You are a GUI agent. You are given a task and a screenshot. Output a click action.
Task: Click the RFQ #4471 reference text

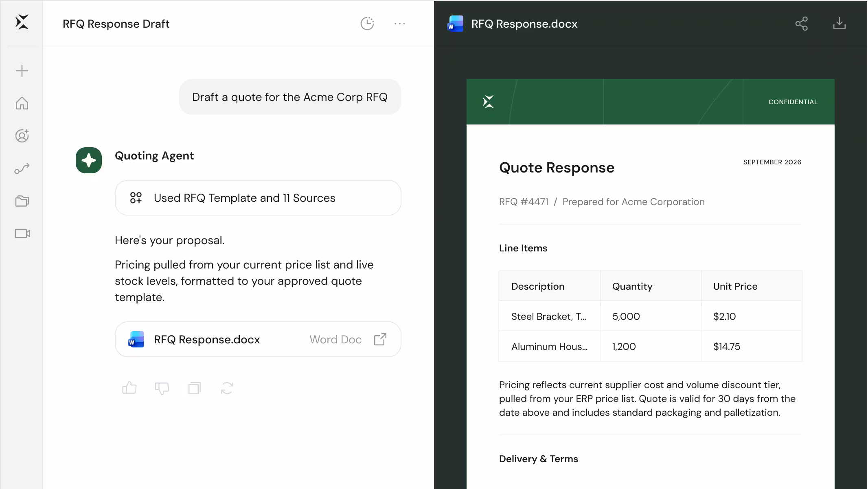point(524,202)
